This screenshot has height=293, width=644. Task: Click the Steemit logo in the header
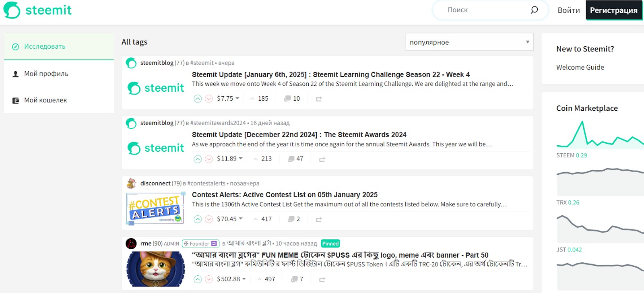tap(37, 10)
